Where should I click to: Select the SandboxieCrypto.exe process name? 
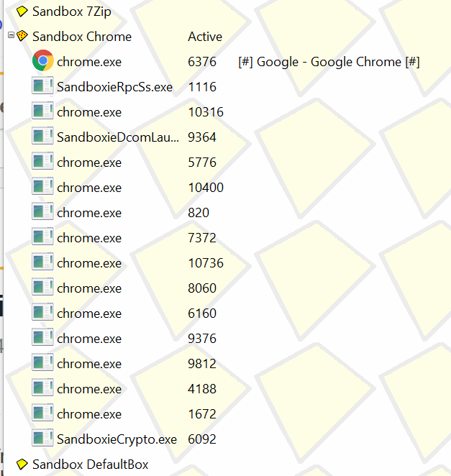click(117, 439)
